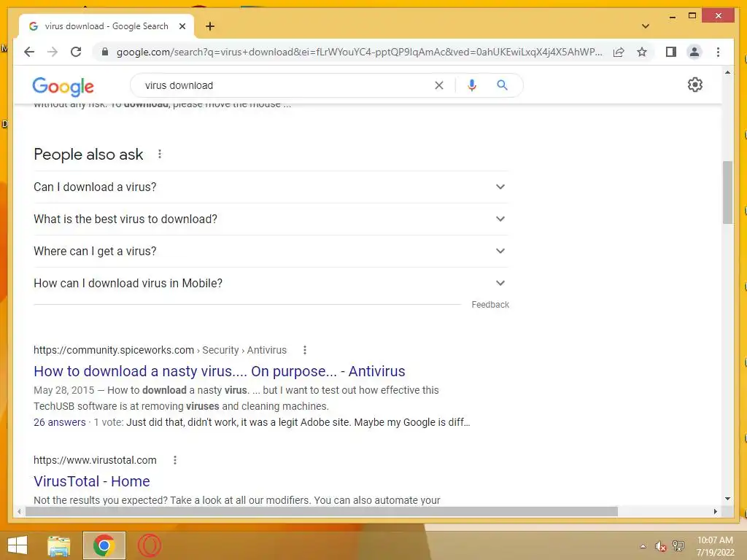The width and height of the screenshot is (747, 560).
Task: Open tab search chevron in title bar
Action: click(645, 26)
